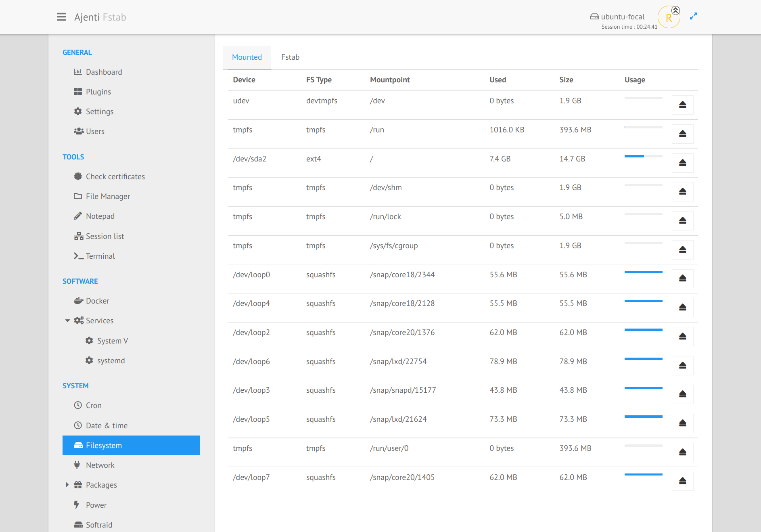Expand the Packages submenu arrow
Screen dimensions: 761x532
(67, 485)
